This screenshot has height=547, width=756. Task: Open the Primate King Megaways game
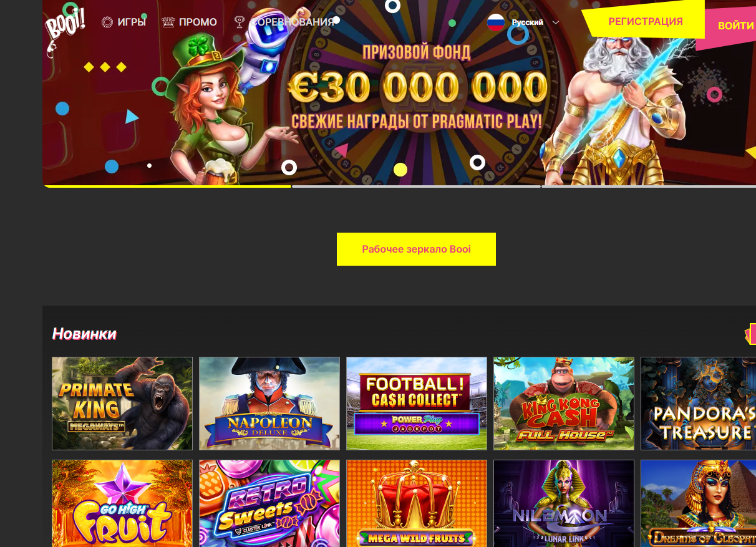122,404
